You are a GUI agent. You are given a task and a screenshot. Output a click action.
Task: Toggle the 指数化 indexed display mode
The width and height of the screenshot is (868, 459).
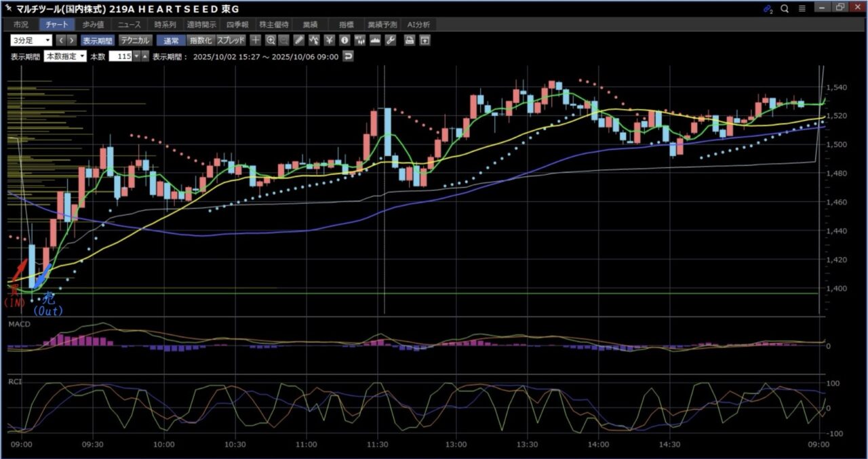pos(200,40)
